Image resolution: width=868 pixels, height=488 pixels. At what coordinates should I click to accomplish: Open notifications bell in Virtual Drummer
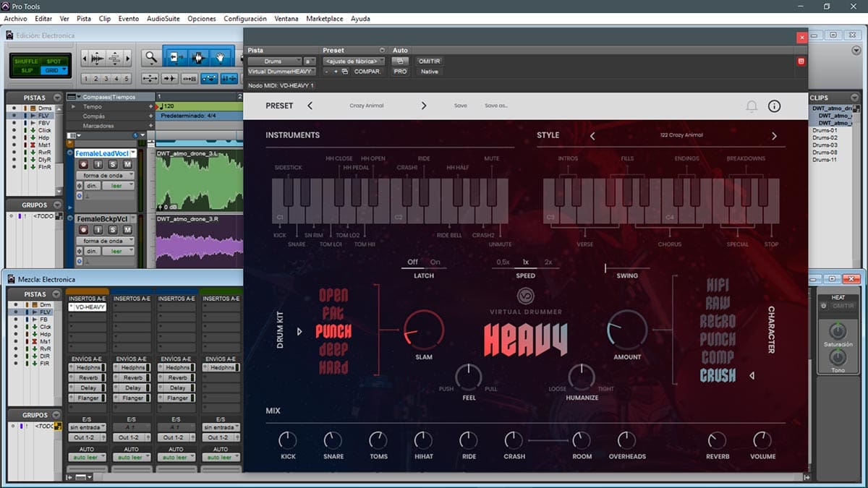pos(752,106)
